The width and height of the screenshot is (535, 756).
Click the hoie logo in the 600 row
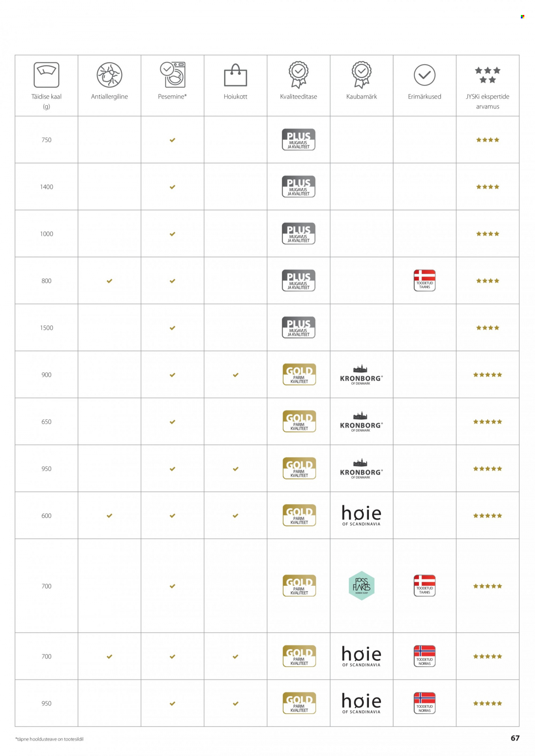[x=361, y=515]
